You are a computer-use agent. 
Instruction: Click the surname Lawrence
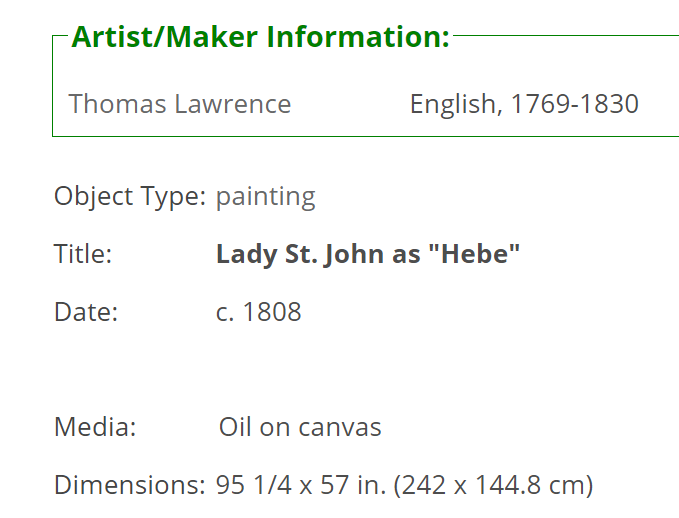pyautogui.click(x=233, y=104)
